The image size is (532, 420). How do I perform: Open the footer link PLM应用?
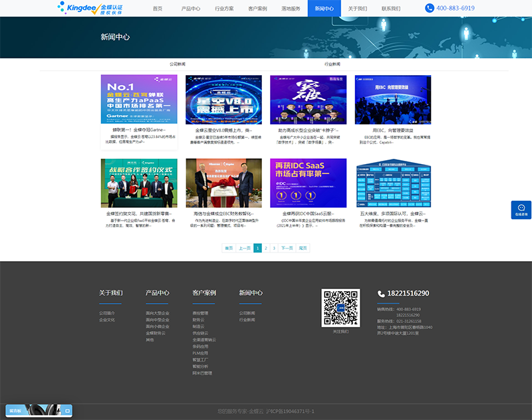[200, 354]
